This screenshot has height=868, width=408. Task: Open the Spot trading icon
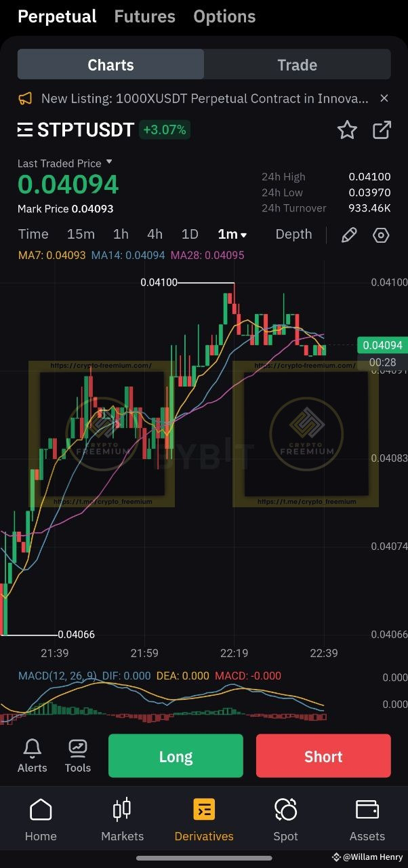pyautogui.click(x=285, y=810)
